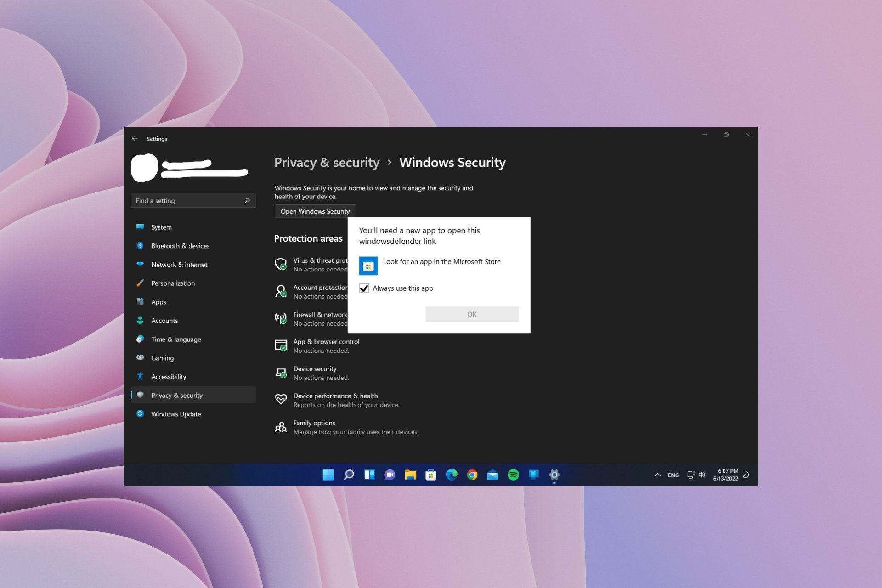This screenshot has height=588, width=882.
Task: Select Privacy & security in sidebar
Action: point(193,395)
